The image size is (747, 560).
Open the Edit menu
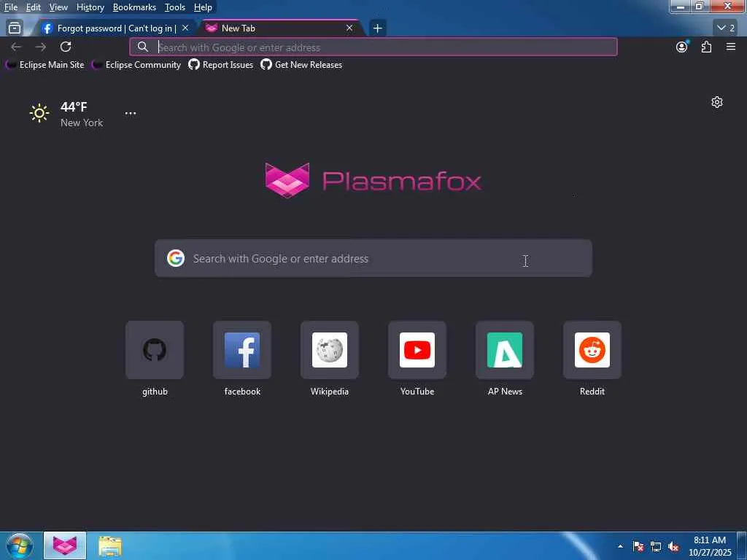[33, 7]
